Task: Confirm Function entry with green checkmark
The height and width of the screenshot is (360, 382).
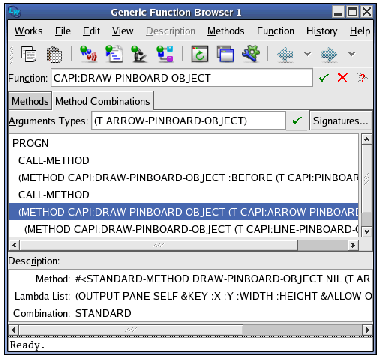Action: pos(323,78)
